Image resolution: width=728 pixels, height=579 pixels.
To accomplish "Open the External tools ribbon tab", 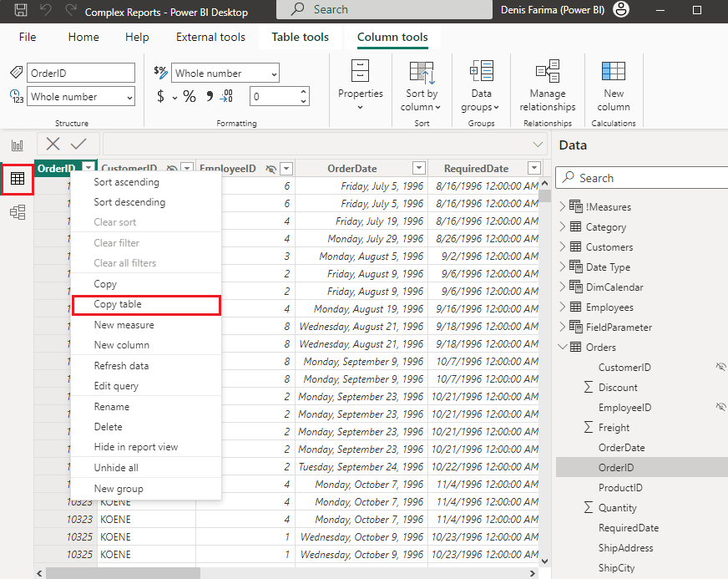I will click(210, 38).
